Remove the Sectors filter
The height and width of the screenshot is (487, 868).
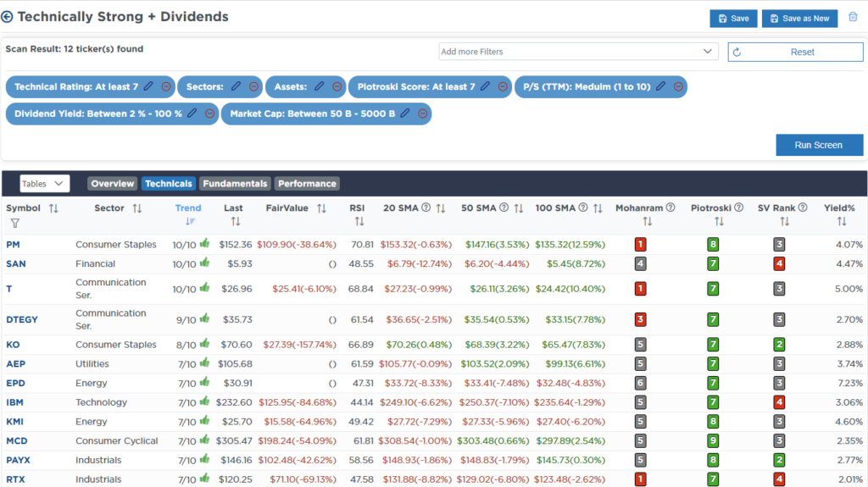[x=253, y=87]
